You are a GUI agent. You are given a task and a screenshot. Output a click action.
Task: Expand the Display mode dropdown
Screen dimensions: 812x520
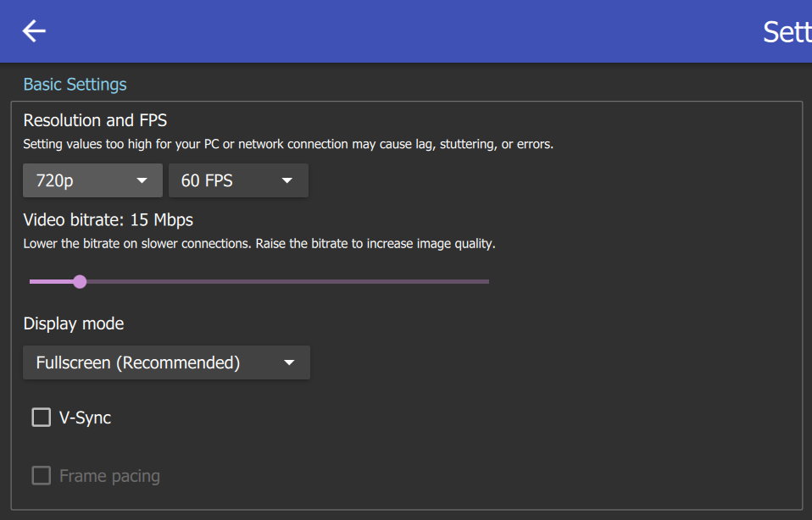[x=165, y=362]
